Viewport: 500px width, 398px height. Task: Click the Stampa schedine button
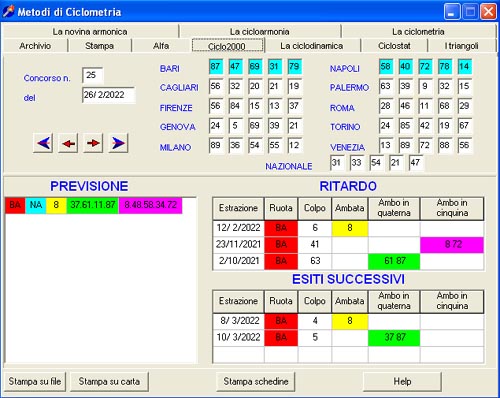[256, 381]
